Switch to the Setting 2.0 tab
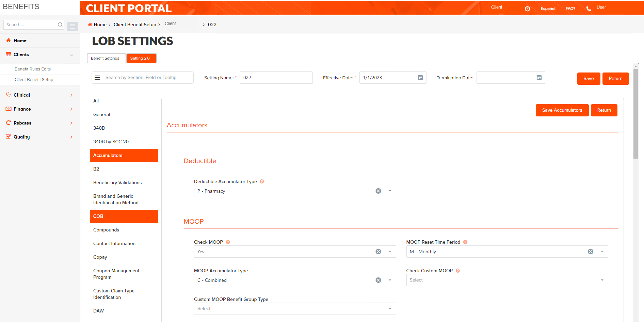 141,58
